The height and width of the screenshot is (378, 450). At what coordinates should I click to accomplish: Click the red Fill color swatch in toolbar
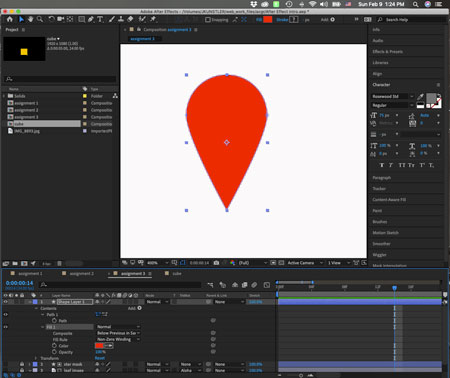(x=268, y=20)
